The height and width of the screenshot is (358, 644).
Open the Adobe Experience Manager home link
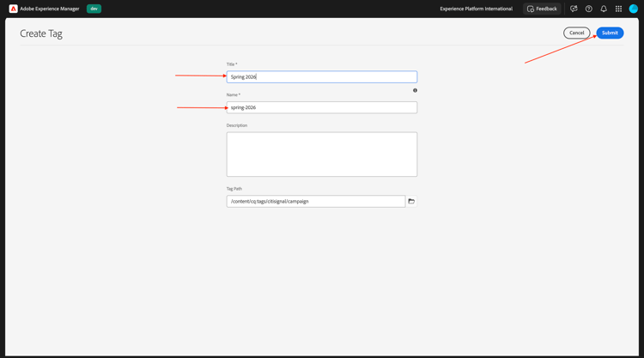(49, 9)
